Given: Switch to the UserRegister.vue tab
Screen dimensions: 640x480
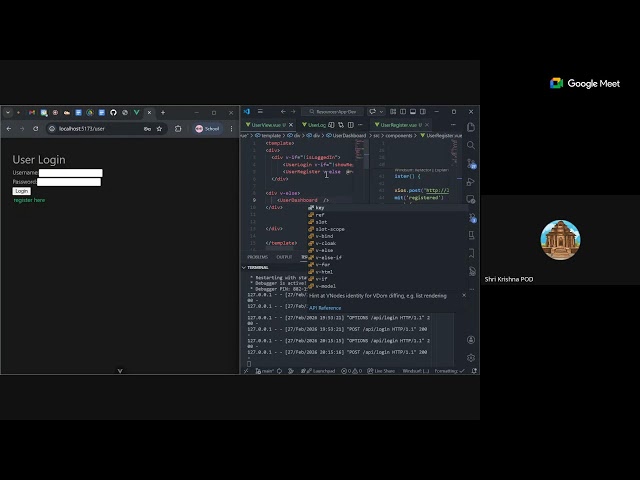Looking at the screenshot, I should pos(398,125).
